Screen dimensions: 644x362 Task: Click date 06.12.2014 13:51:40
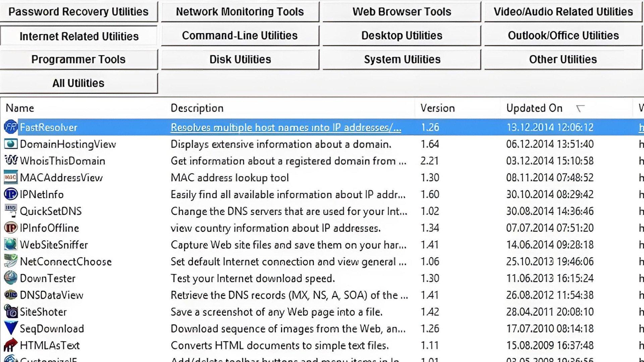tap(550, 144)
